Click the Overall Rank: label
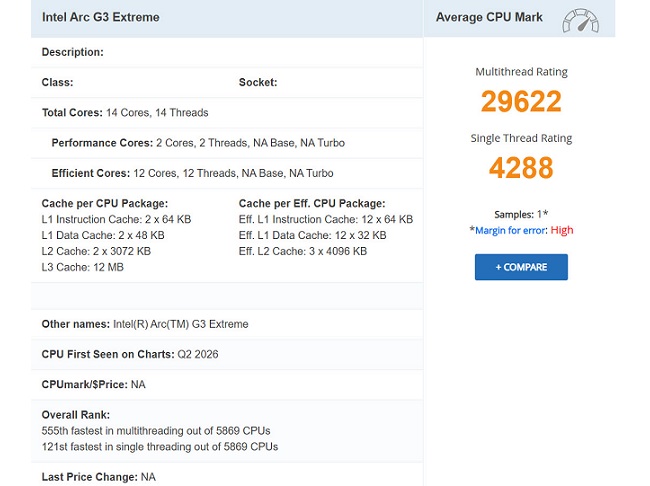 [76, 415]
